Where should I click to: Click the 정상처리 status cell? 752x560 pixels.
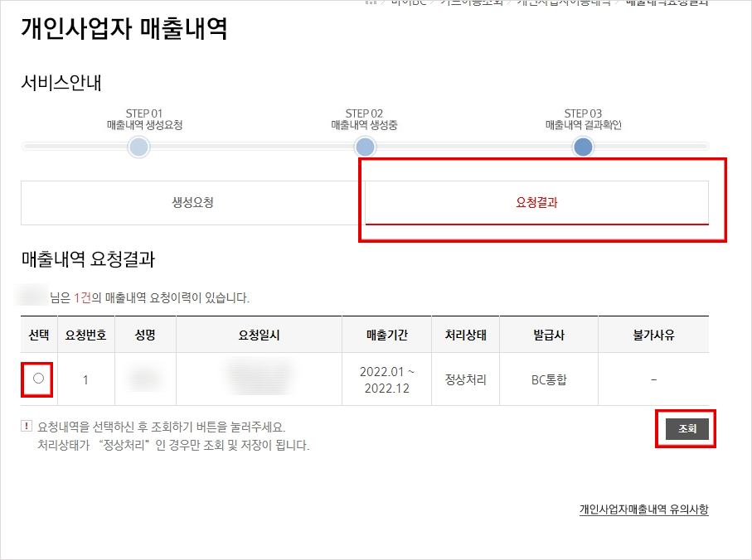pos(466,380)
